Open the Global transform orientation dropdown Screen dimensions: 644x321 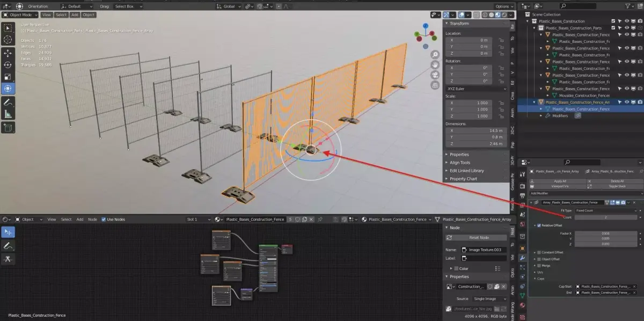tap(229, 6)
